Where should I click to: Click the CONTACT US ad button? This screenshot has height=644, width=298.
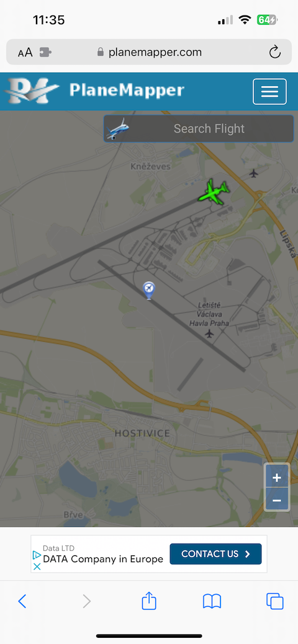pos(215,554)
